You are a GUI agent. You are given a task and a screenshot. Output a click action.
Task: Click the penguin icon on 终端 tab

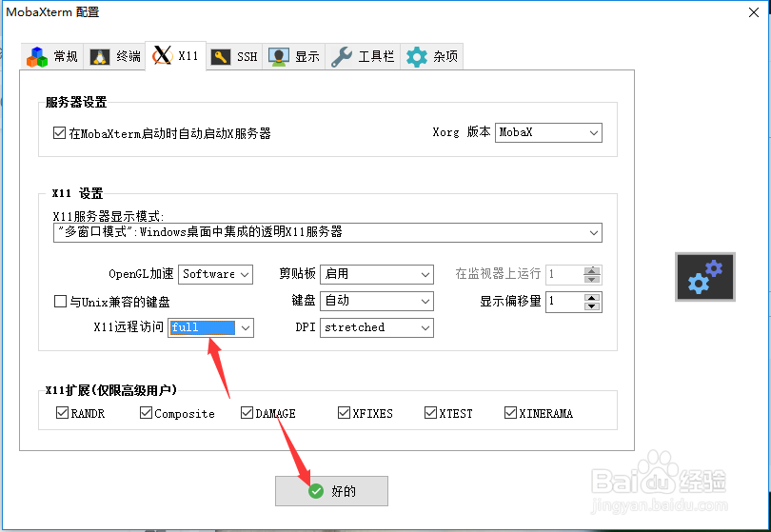click(x=100, y=57)
